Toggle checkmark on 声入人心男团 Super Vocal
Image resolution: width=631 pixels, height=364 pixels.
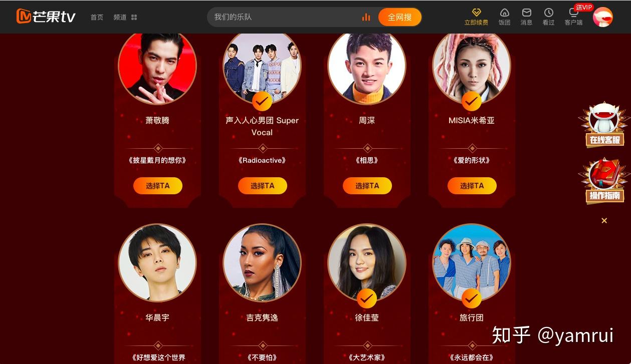coord(262,101)
